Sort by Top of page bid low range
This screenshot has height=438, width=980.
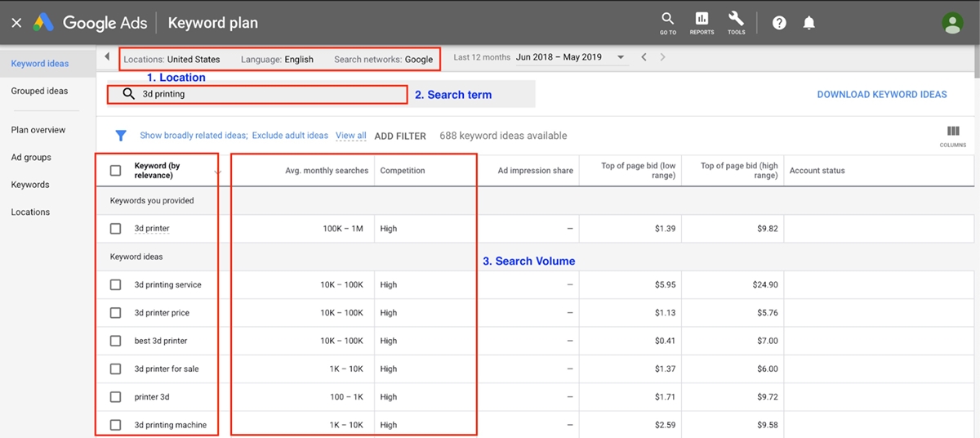tap(639, 171)
